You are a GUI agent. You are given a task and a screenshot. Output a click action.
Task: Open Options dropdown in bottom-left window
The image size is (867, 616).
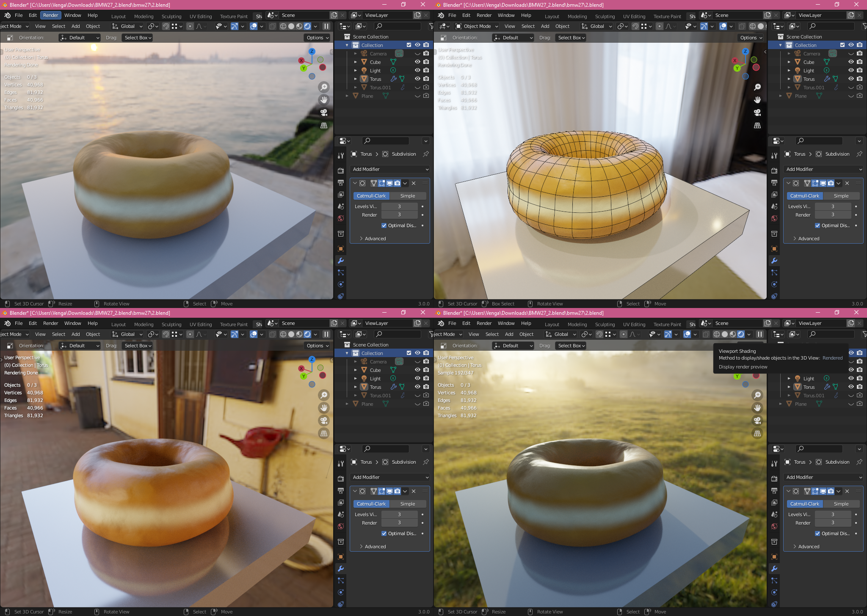[x=318, y=346]
